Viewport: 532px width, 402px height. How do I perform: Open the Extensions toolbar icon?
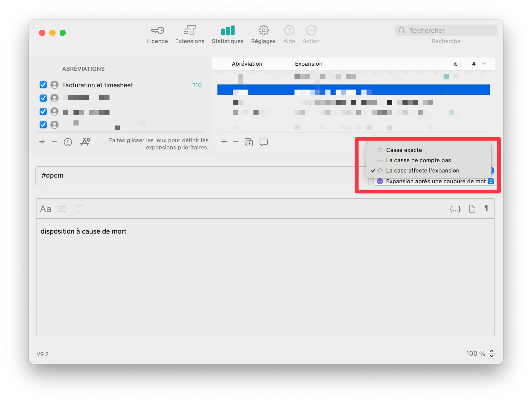coord(190,31)
